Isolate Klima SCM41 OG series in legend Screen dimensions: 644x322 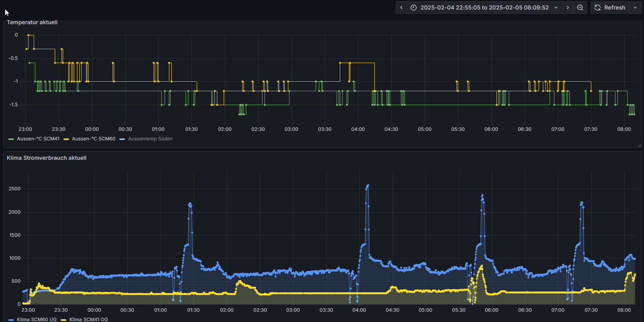(x=88, y=319)
